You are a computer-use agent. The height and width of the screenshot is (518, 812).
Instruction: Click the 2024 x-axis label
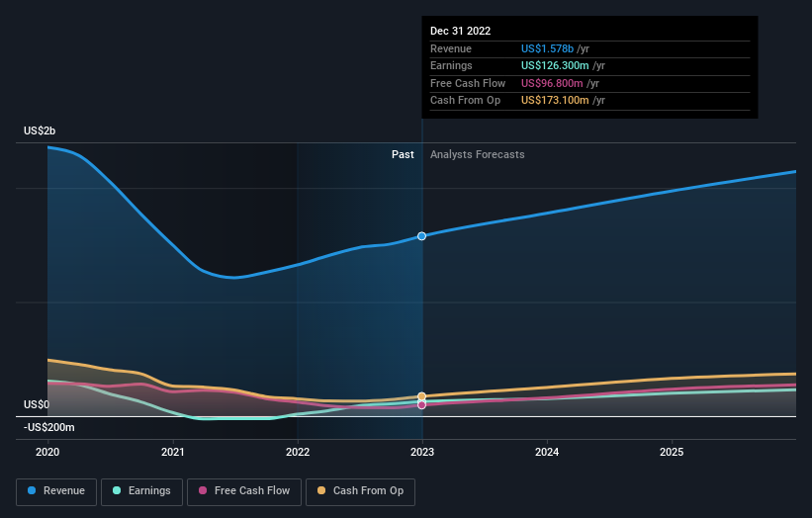tap(547, 453)
